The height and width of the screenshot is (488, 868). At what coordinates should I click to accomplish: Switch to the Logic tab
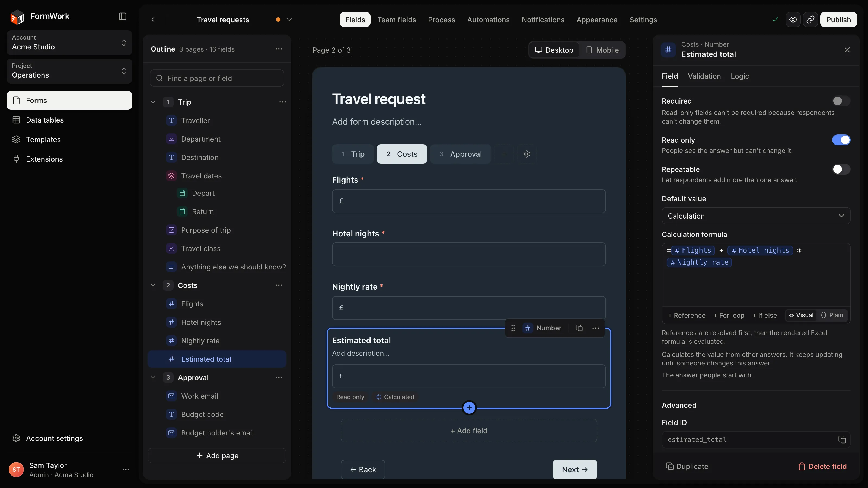[x=740, y=76]
